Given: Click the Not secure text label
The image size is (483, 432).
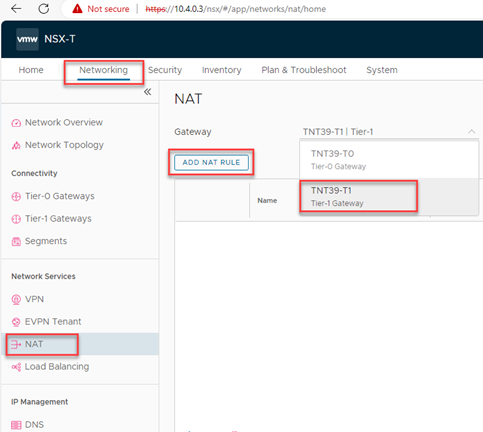Looking at the screenshot, I should (108, 9).
